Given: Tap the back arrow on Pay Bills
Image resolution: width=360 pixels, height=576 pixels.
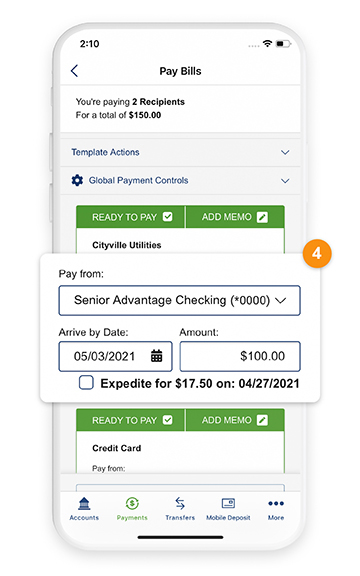Looking at the screenshot, I should tap(75, 71).
